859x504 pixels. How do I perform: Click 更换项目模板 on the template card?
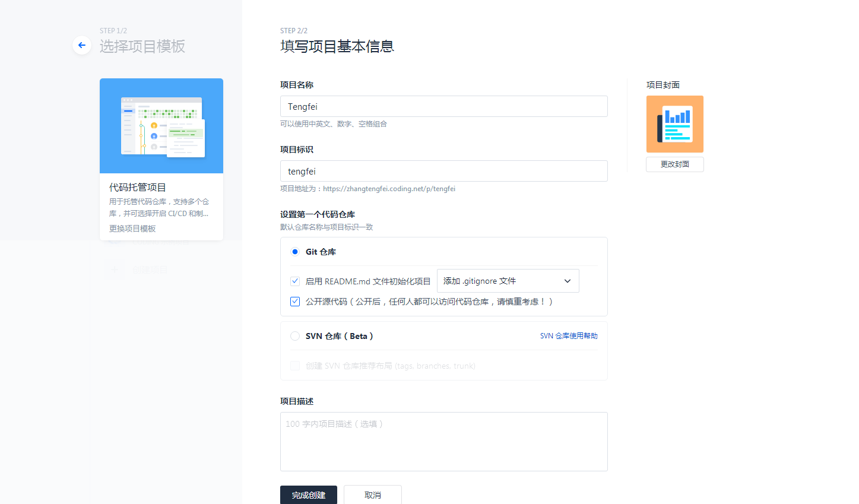point(132,229)
